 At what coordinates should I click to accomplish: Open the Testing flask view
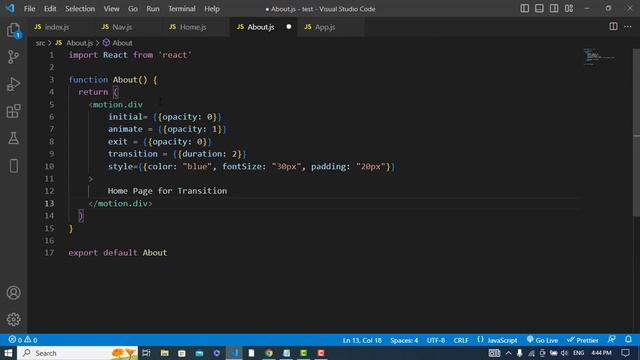point(13,138)
